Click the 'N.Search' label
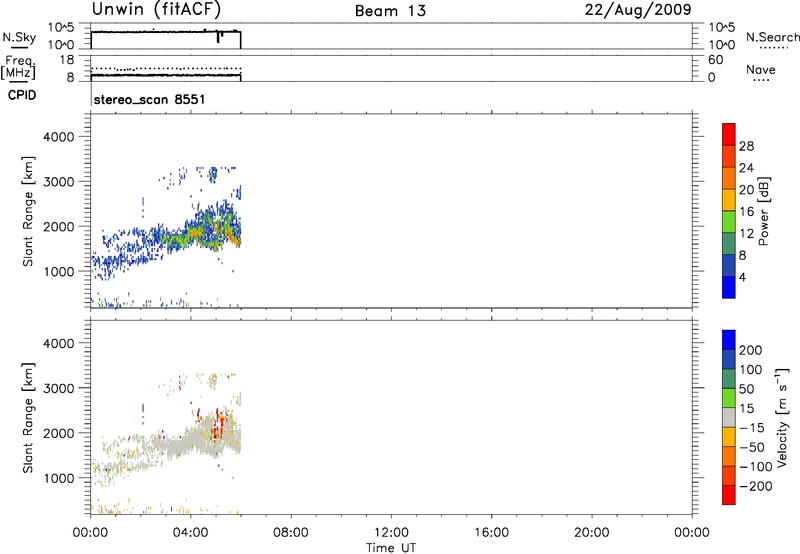This screenshot has height=554, width=800. (772, 37)
